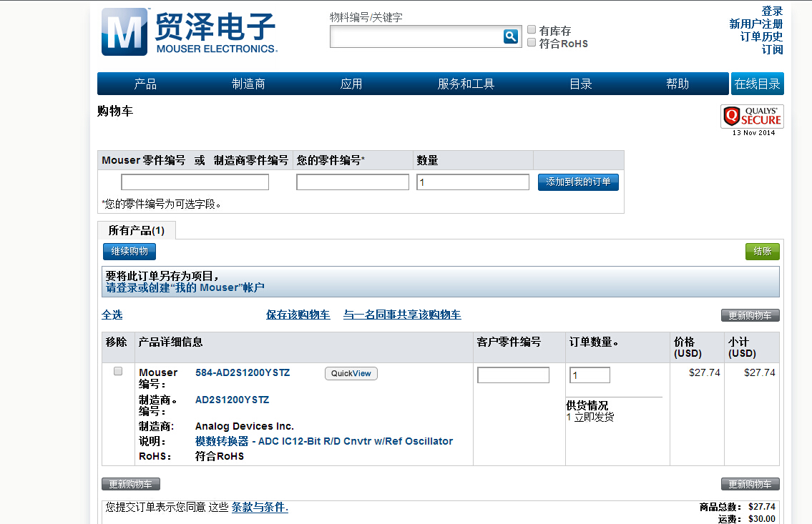Select the 所有产品(1) tab

(136, 230)
